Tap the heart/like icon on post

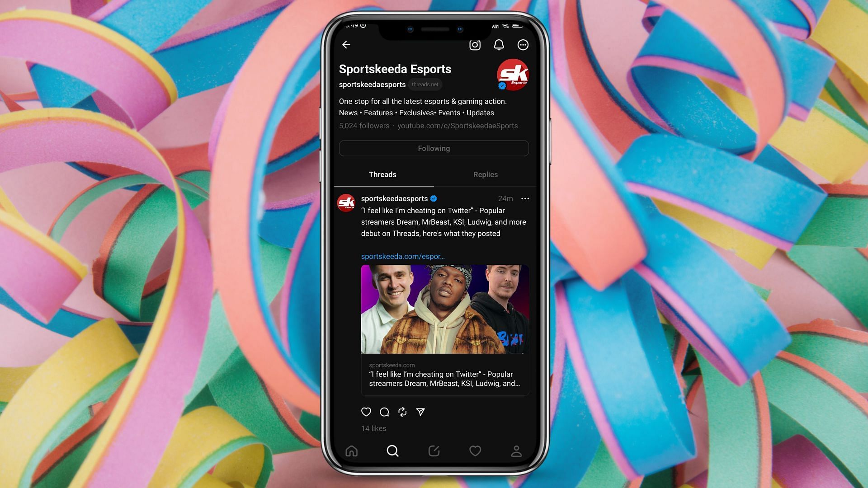click(x=366, y=412)
